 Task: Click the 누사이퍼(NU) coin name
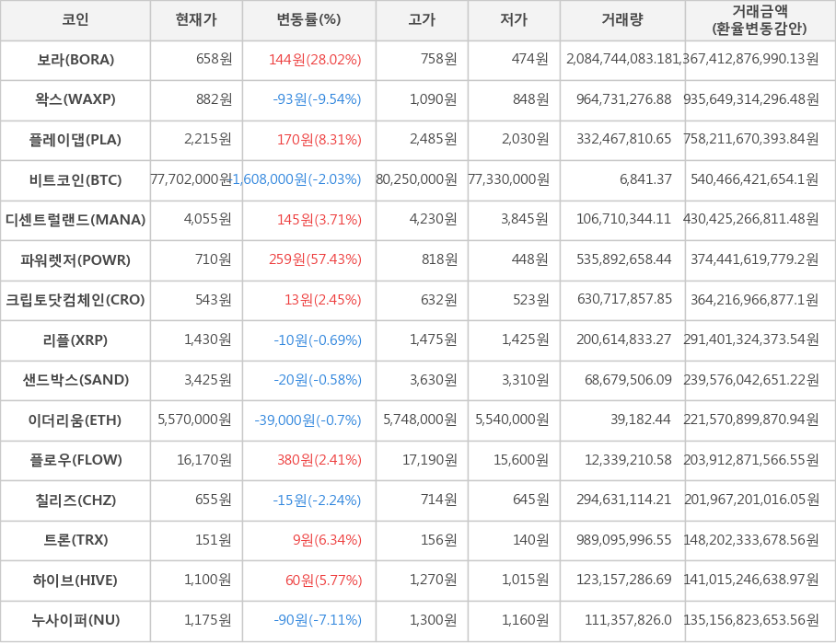[x=75, y=620]
